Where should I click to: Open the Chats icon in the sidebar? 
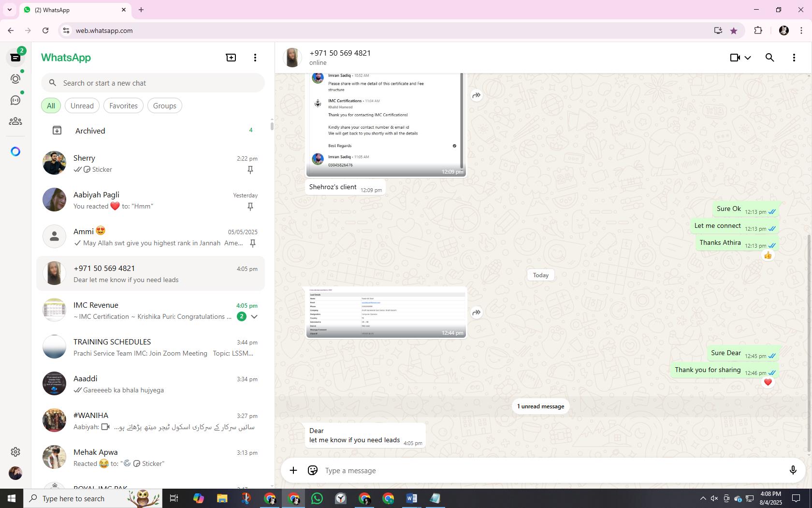coord(15,58)
